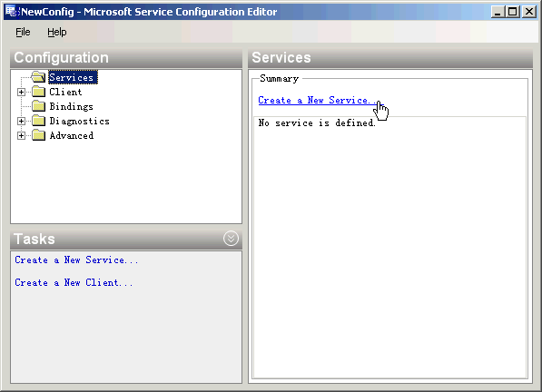
Task: Click the 'No service is defined.' text
Action: [x=317, y=122]
